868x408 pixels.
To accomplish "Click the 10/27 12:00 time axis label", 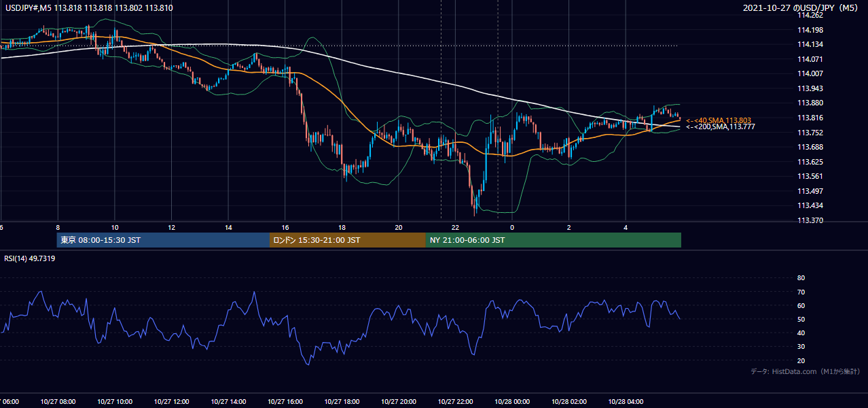I will (x=171, y=402).
